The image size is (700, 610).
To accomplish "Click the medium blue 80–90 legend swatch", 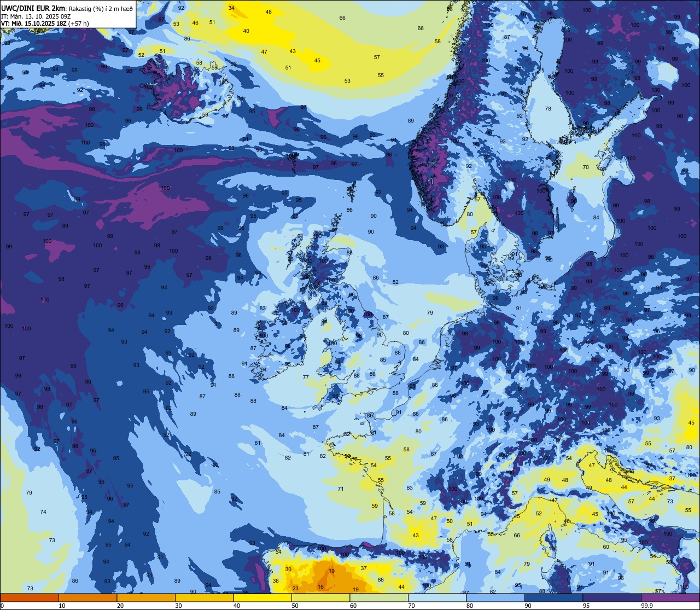I will click(x=495, y=597).
